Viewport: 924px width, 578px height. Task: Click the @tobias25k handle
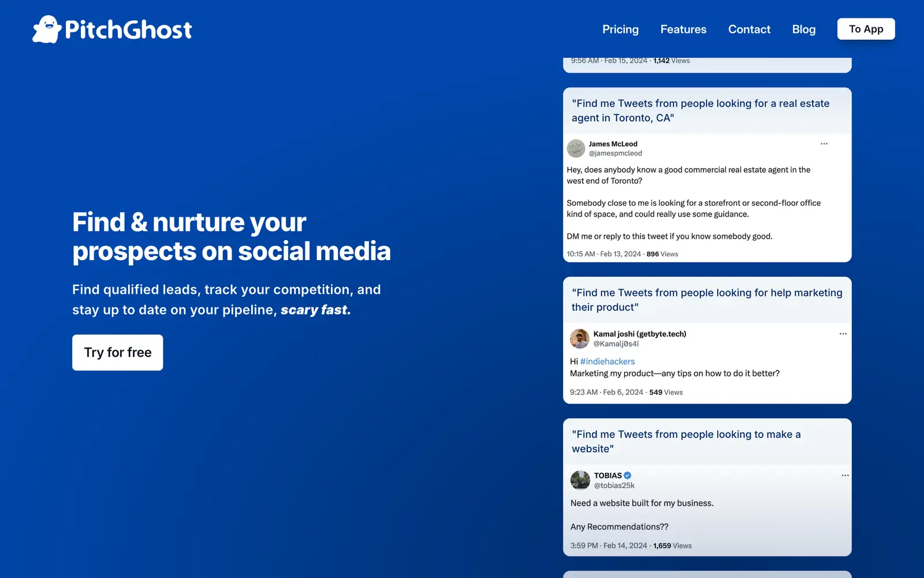click(x=614, y=486)
